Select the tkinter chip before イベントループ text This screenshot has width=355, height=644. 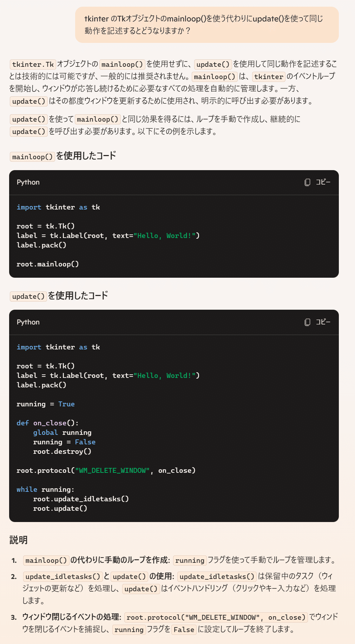269,77
